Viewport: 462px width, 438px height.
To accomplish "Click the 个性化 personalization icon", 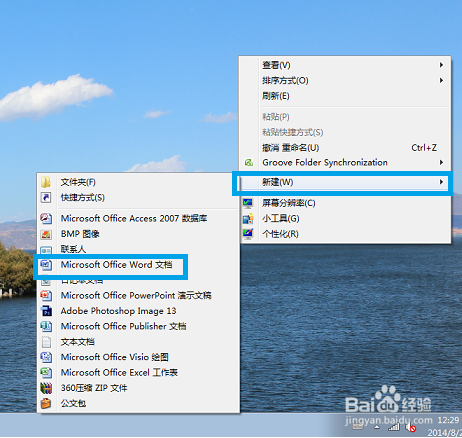I will point(248,234).
